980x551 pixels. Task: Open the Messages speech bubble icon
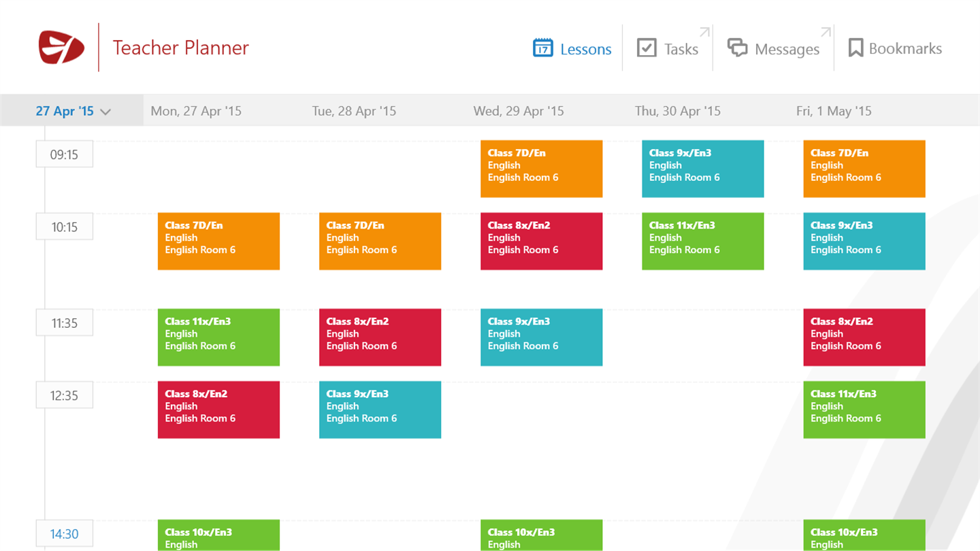click(737, 48)
